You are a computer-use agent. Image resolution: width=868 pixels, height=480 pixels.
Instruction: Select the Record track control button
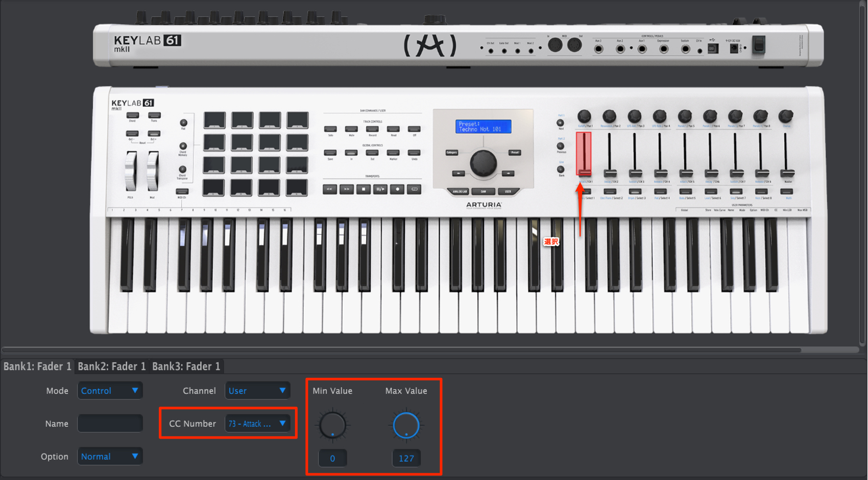click(372, 129)
